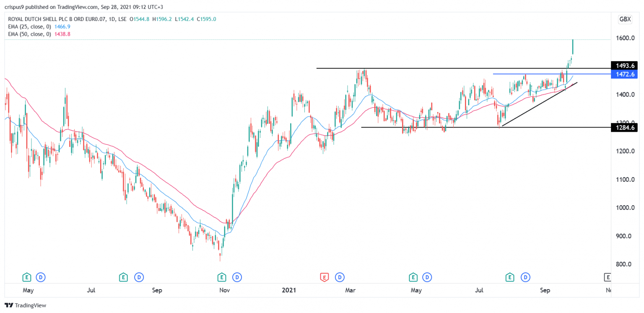Click the earnings E icon below September 2020

pyautogui.click(x=123, y=277)
